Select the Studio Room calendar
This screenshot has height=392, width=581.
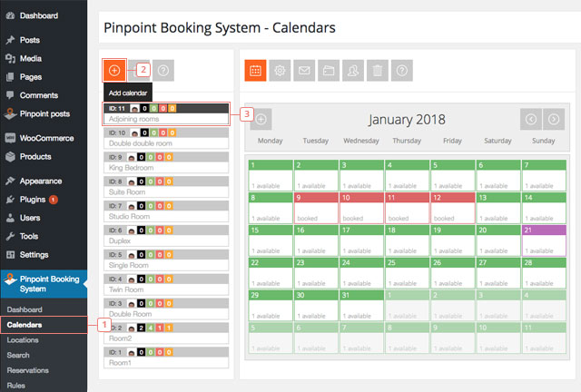(x=166, y=211)
